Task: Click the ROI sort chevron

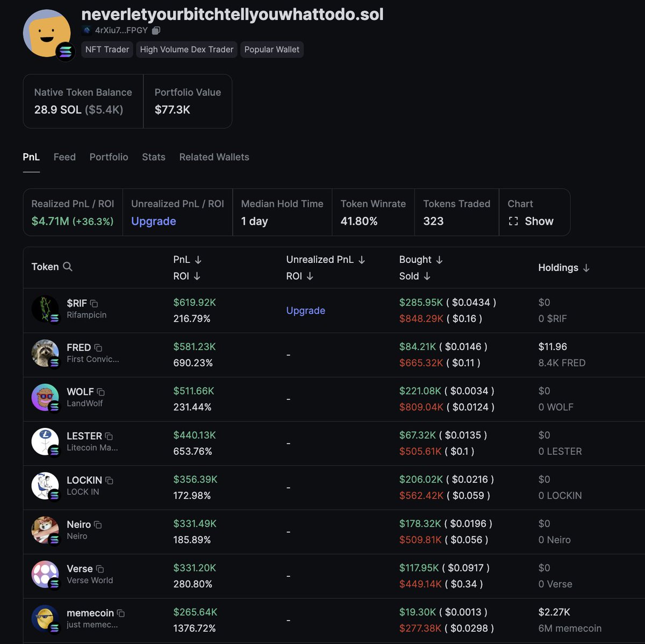Action: [198, 276]
